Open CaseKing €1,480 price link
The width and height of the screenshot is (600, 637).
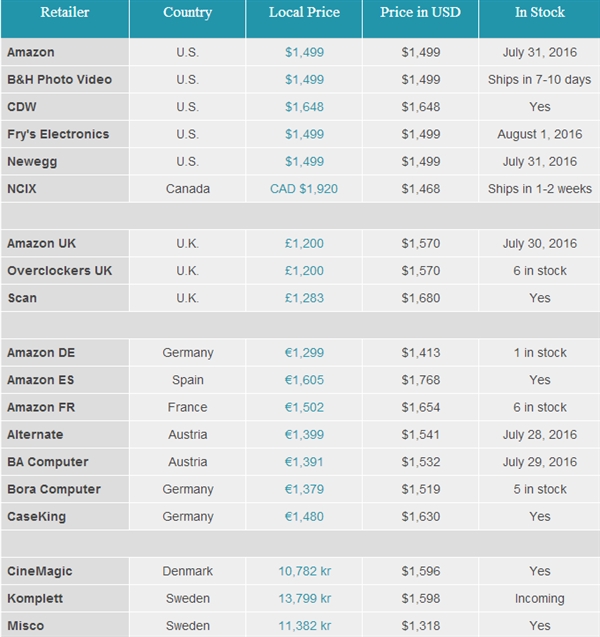(304, 516)
